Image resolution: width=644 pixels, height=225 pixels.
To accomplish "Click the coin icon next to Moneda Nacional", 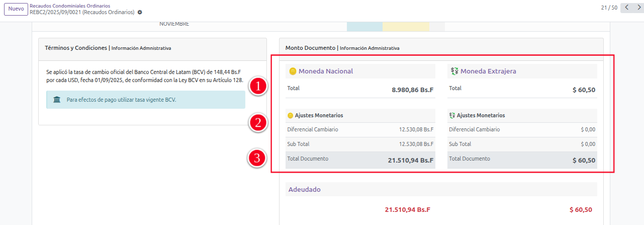I will [x=292, y=71].
